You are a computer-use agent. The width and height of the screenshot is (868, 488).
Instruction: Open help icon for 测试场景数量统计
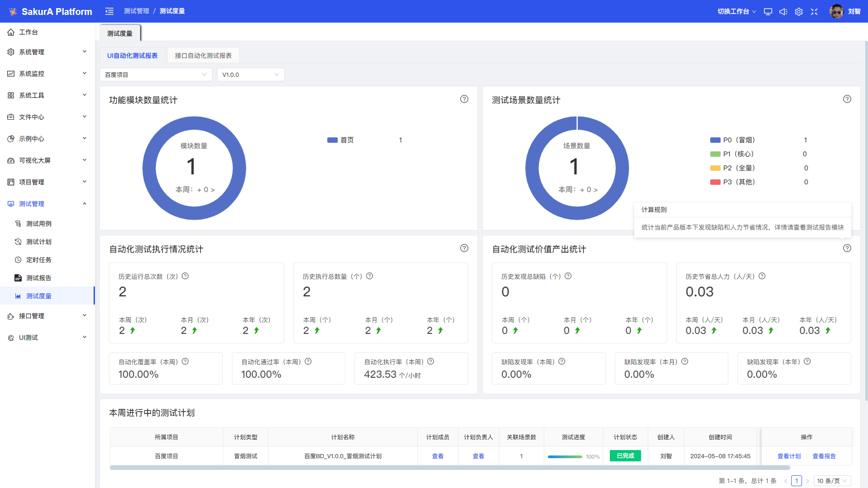click(847, 99)
